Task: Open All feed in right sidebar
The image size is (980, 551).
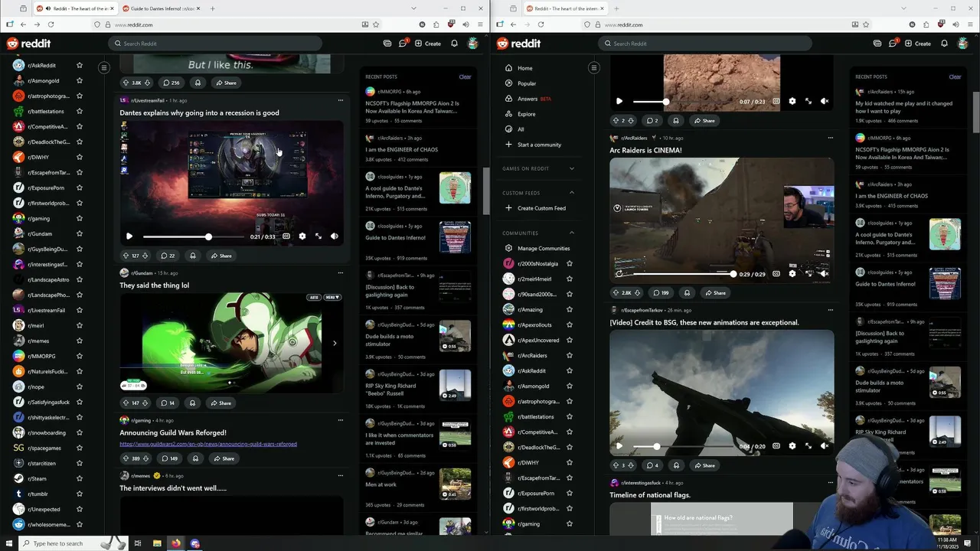Action: click(x=521, y=129)
